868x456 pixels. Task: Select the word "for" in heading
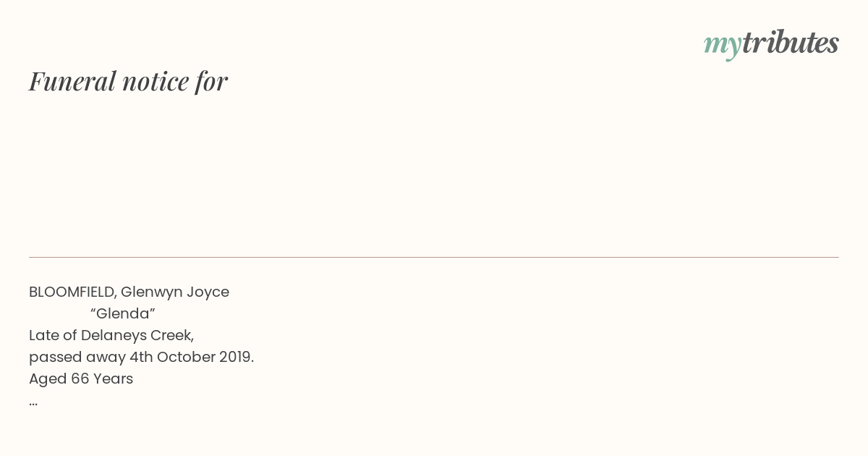[x=211, y=81]
